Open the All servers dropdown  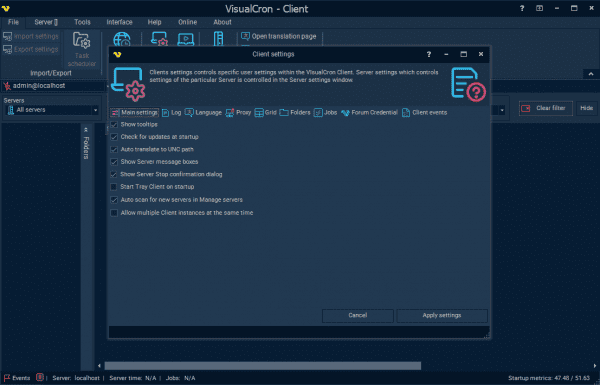[95, 110]
